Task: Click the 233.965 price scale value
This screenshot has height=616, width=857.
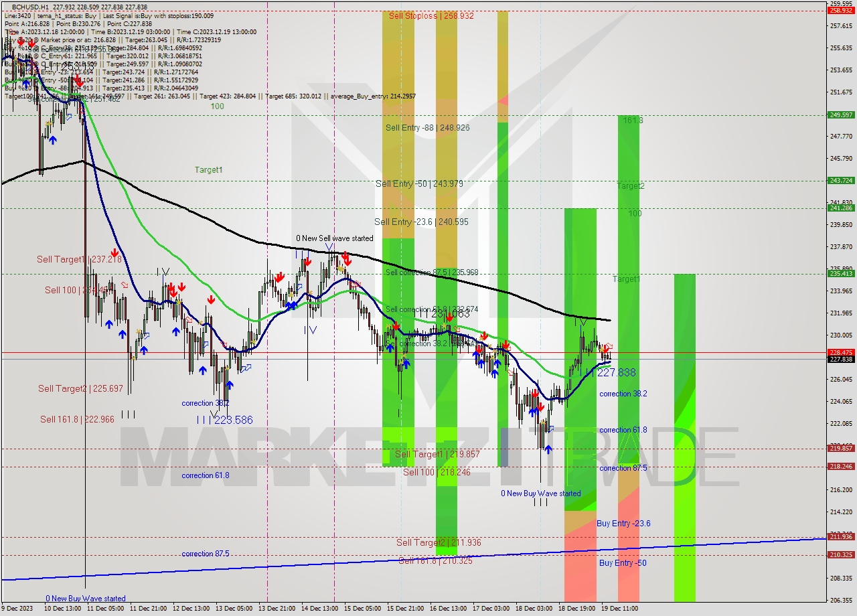Action: (x=841, y=291)
